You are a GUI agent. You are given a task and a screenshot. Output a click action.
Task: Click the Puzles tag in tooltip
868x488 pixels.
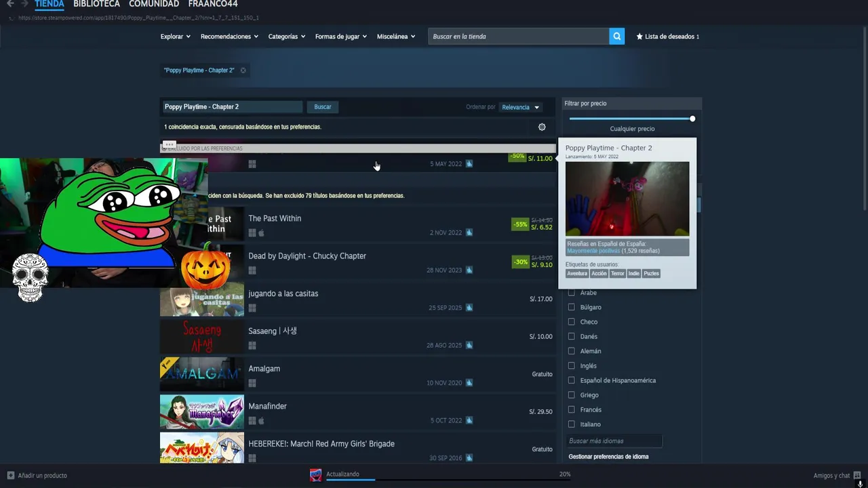coord(651,273)
